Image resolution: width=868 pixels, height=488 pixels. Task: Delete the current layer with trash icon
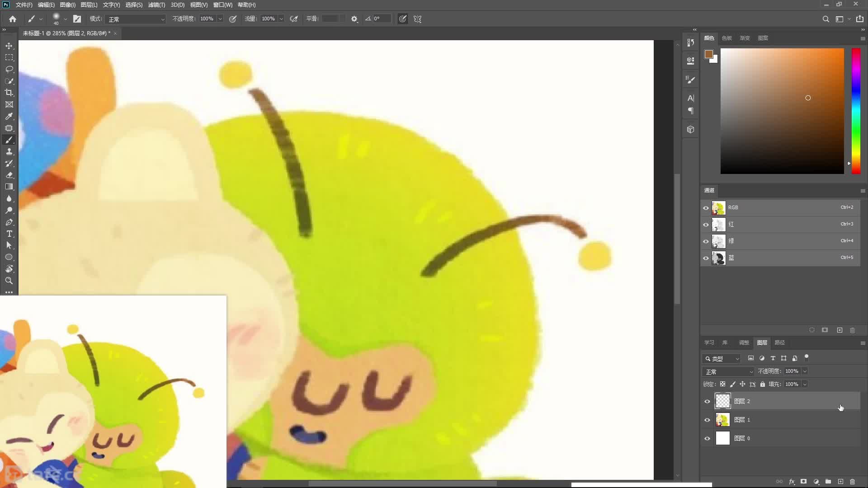coord(853,482)
